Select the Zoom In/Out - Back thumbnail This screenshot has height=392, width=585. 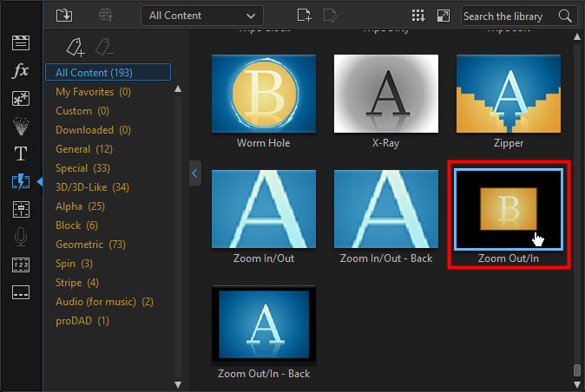(386, 209)
